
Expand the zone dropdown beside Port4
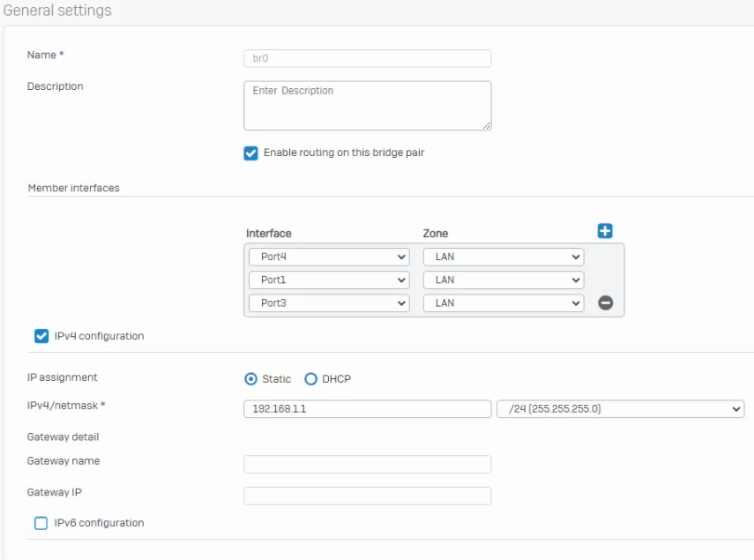point(504,257)
